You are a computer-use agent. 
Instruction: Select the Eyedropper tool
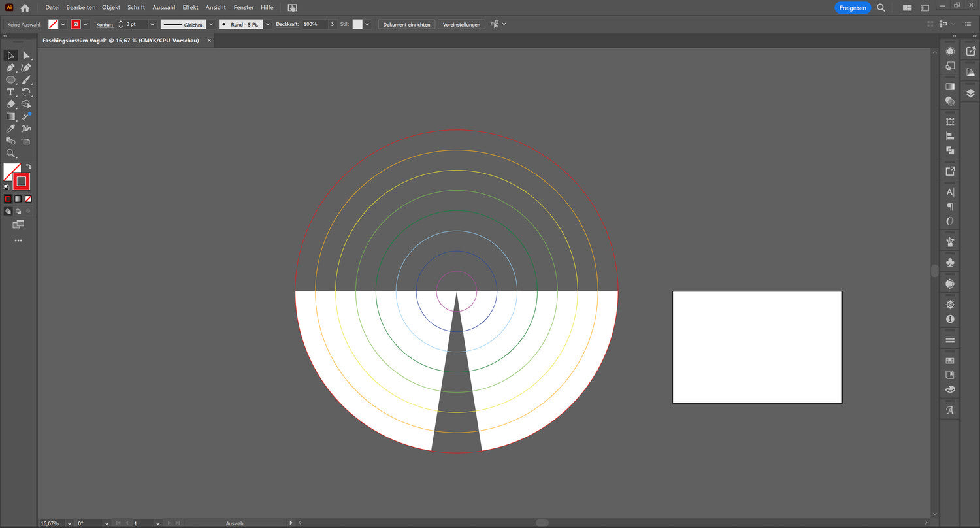10,129
